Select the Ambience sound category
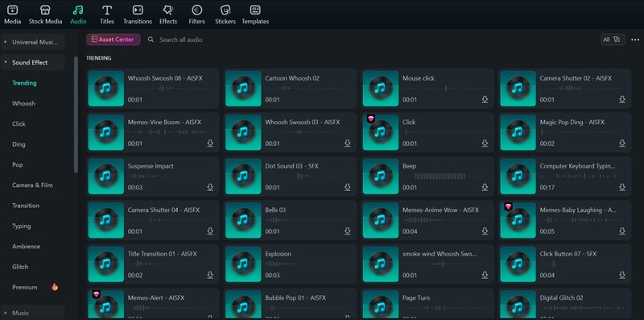Screen dimensions: 644x320 point(26,247)
